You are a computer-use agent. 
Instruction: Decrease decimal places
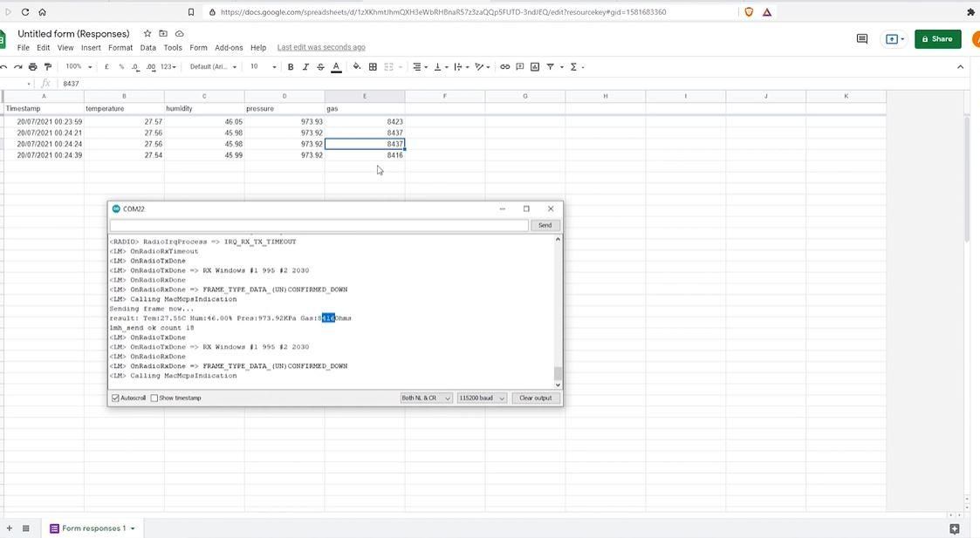(x=135, y=67)
